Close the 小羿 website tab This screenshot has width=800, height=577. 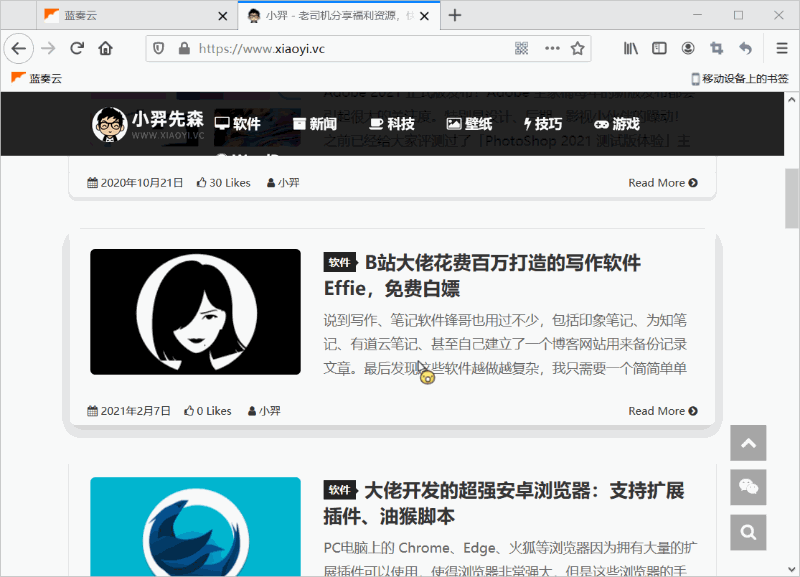(424, 16)
